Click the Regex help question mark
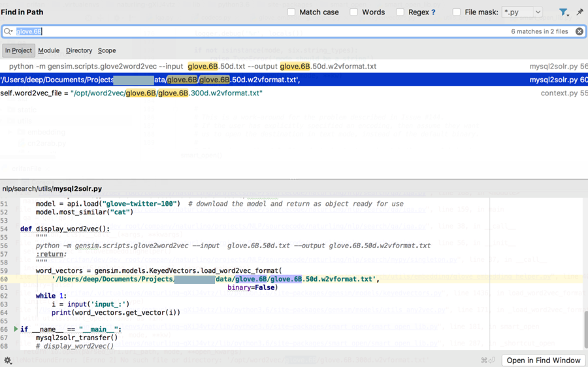This screenshot has width=588, height=367. (x=433, y=12)
